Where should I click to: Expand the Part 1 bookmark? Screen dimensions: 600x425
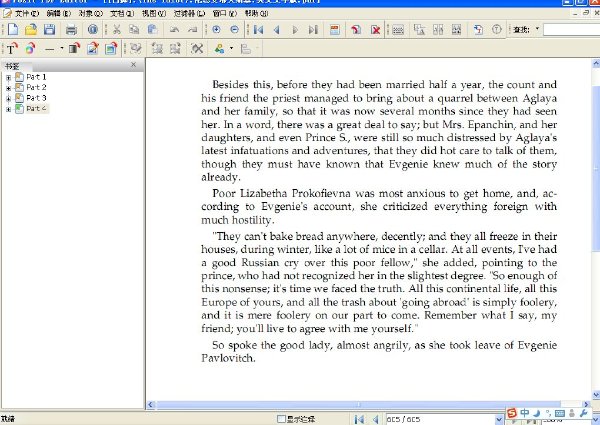tap(8, 77)
